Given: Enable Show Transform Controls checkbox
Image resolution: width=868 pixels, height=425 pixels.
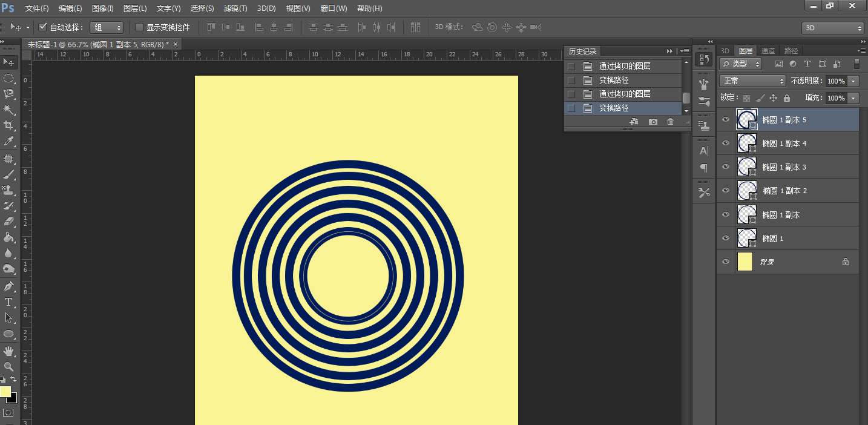Looking at the screenshot, I should [139, 27].
